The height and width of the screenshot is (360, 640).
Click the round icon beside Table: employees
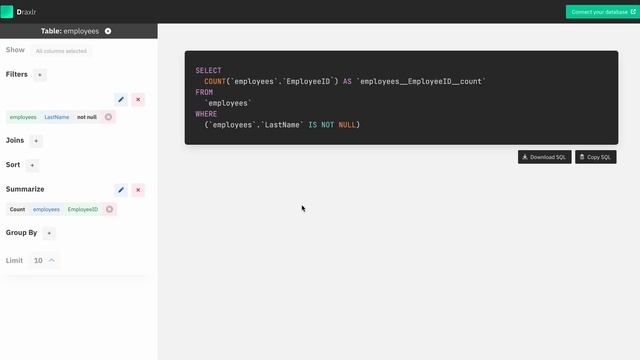(108, 31)
